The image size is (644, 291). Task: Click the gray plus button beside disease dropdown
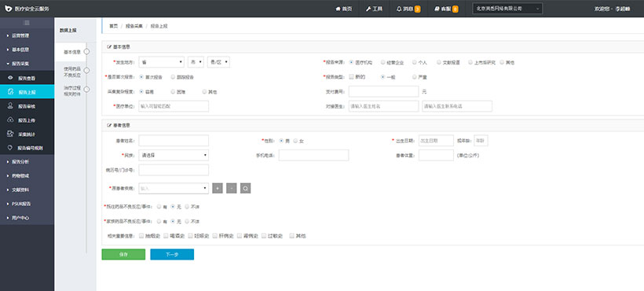click(x=218, y=188)
